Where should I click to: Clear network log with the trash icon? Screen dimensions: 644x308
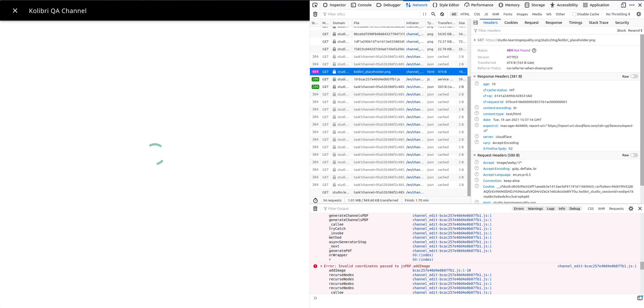315,14
